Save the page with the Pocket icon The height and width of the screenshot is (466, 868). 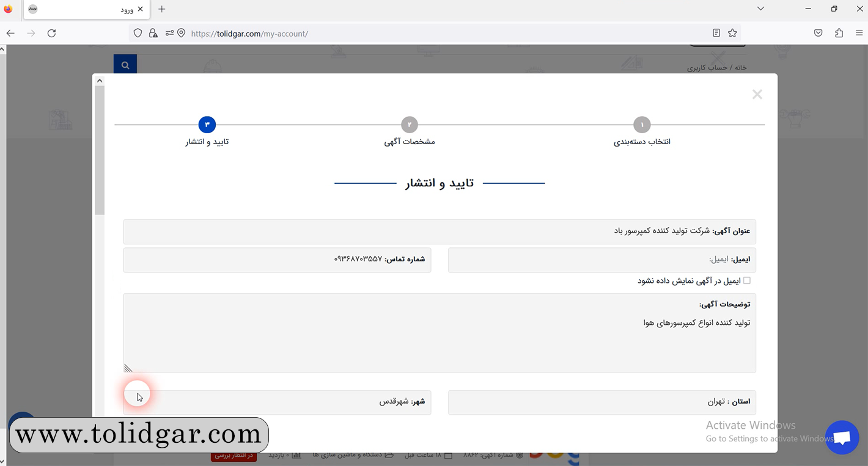tap(818, 33)
